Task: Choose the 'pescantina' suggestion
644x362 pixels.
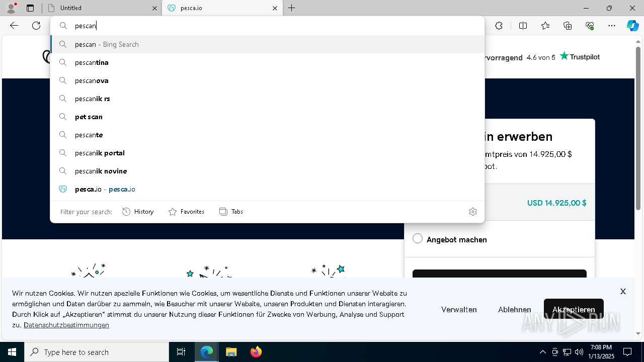Action: [x=267, y=62]
